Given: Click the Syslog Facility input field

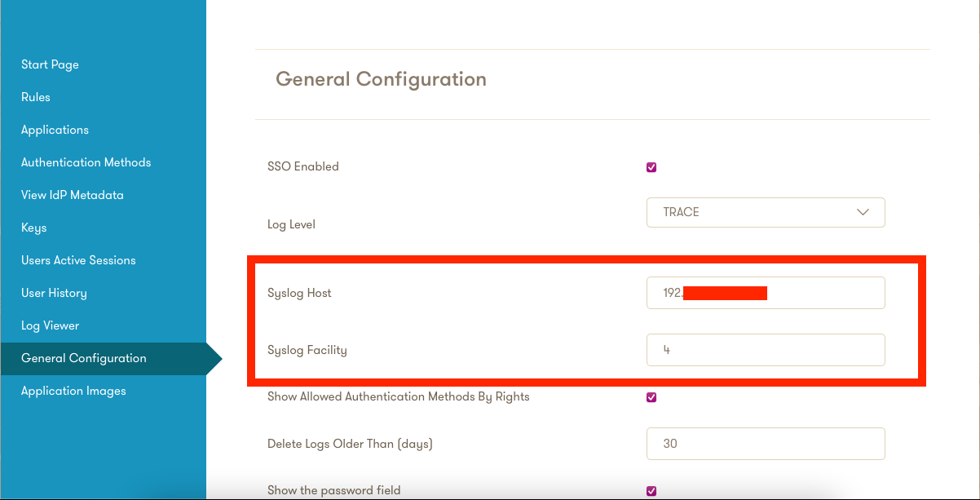Looking at the screenshot, I should click(x=765, y=350).
